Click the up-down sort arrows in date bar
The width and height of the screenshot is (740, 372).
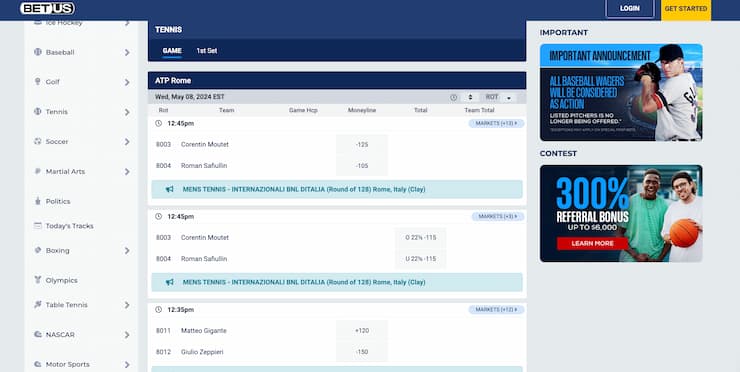coord(470,97)
